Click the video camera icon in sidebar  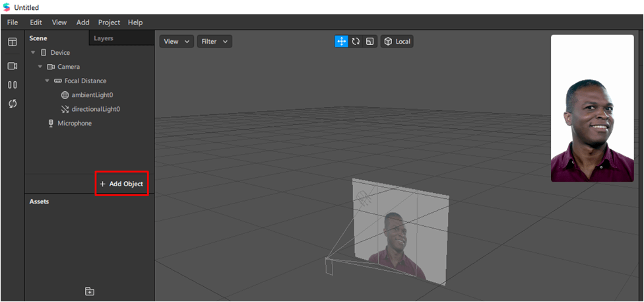(12, 66)
